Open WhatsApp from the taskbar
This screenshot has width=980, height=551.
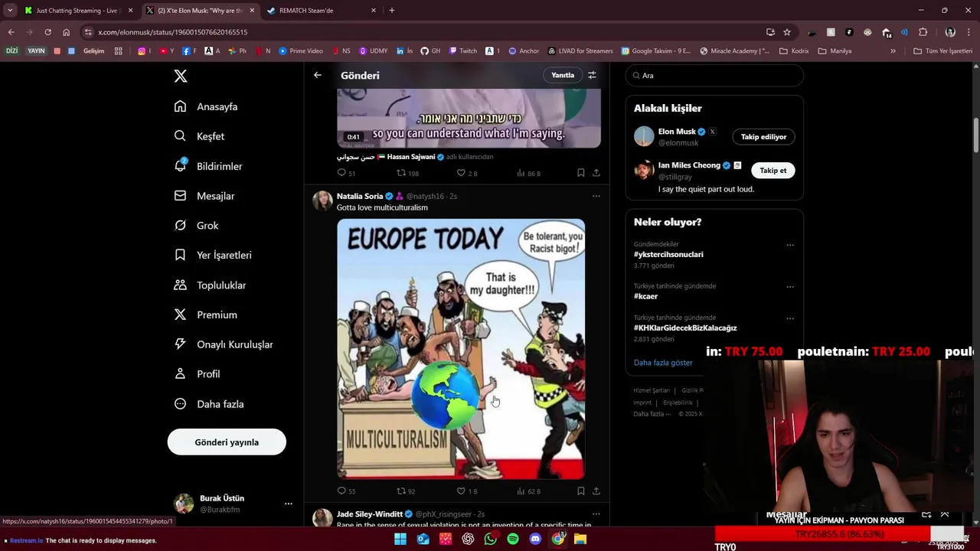point(490,539)
